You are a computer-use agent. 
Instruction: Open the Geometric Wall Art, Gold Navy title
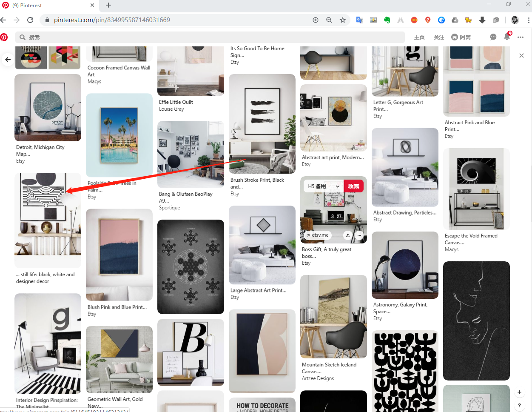[115, 403]
